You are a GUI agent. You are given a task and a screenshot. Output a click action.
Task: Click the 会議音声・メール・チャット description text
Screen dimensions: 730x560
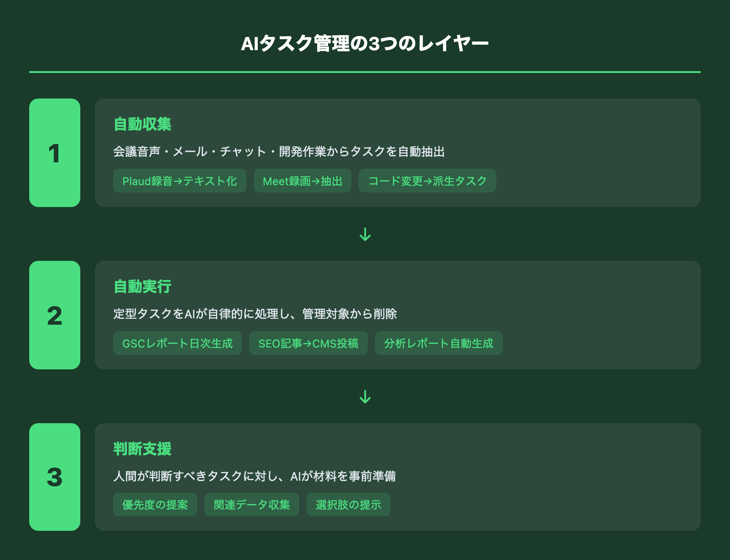coord(279,151)
